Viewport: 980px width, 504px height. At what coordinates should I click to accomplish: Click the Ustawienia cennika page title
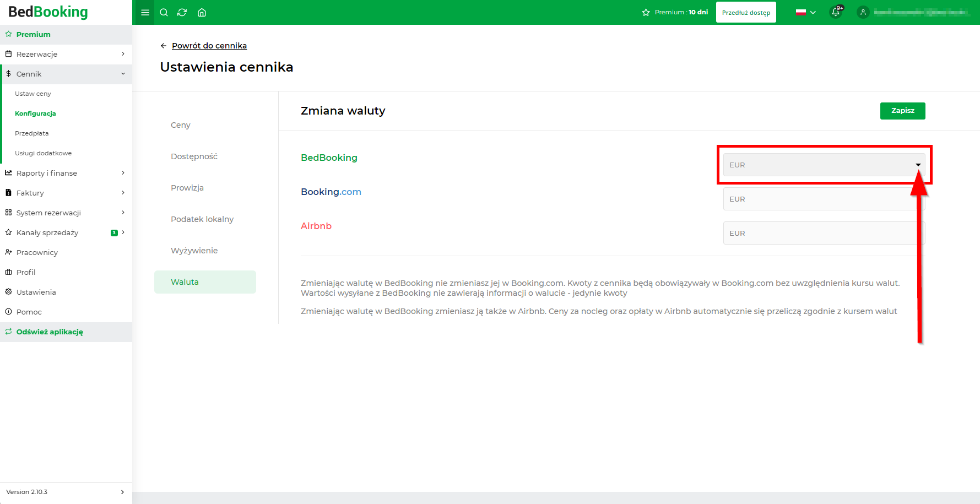click(226, 67)
